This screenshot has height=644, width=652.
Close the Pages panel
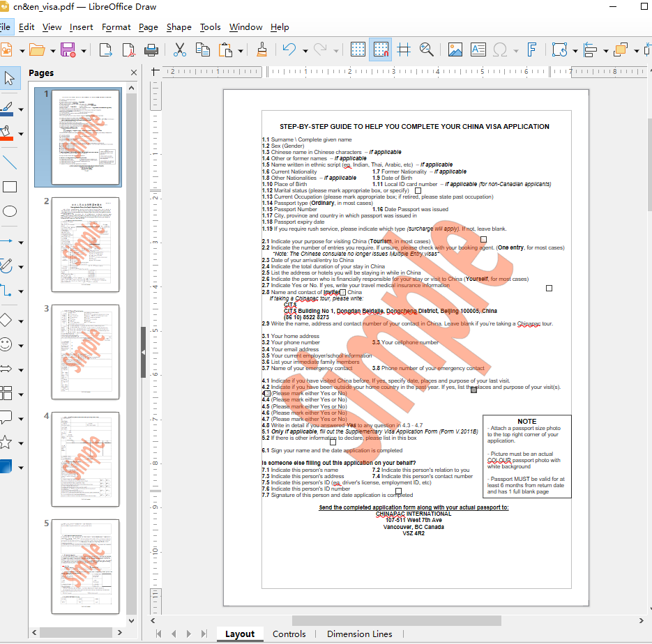coord(134,72)
